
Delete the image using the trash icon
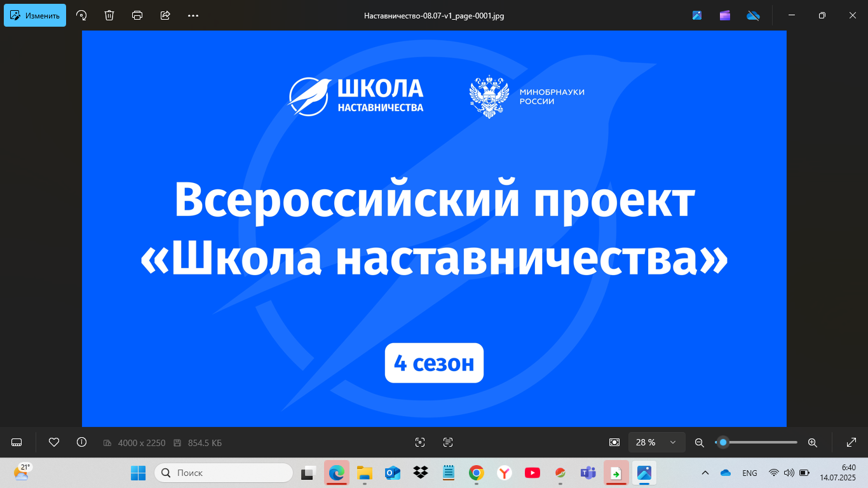click(109, 15)
